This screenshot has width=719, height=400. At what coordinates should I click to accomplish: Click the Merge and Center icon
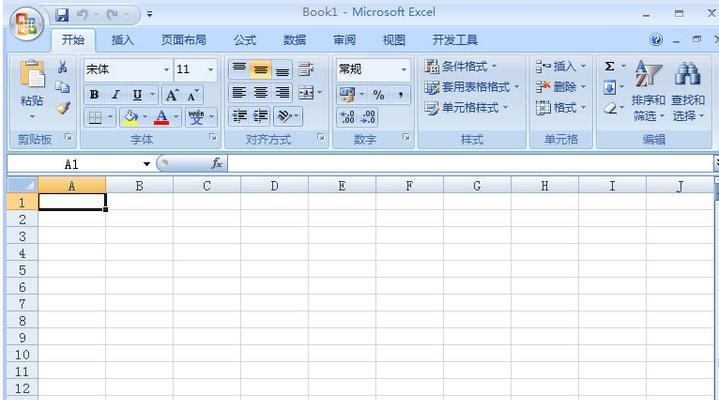tap(306, 93)
